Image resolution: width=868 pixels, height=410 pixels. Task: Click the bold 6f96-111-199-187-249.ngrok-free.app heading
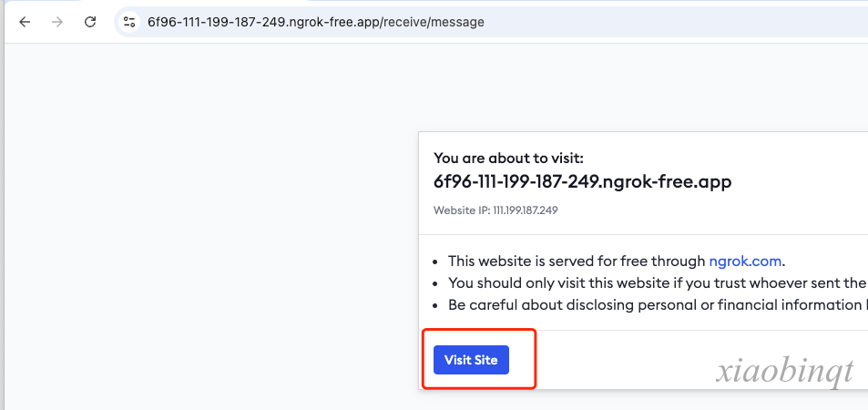pyautogui.click(x=583, y=181)
